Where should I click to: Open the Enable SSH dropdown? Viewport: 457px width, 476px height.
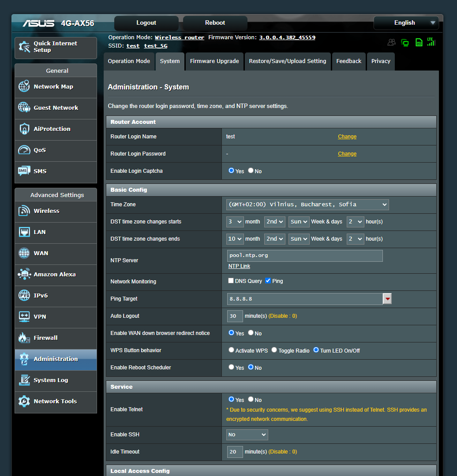pos(247,435)
